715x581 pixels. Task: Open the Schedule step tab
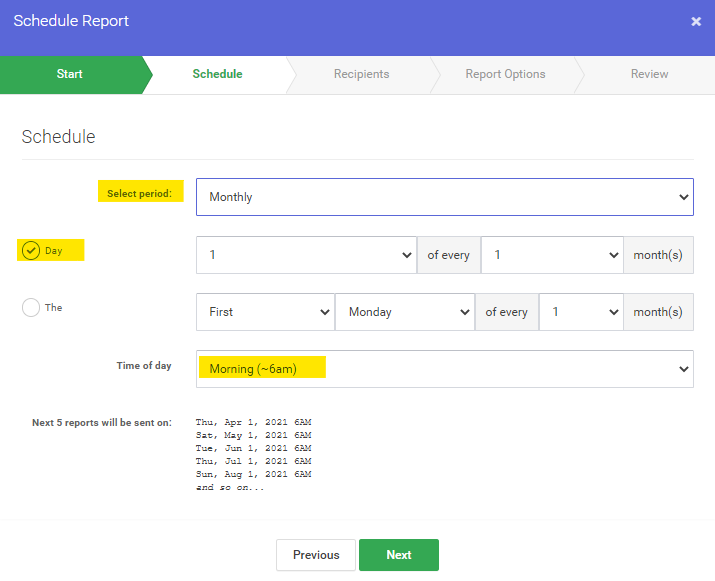[217, 74]
